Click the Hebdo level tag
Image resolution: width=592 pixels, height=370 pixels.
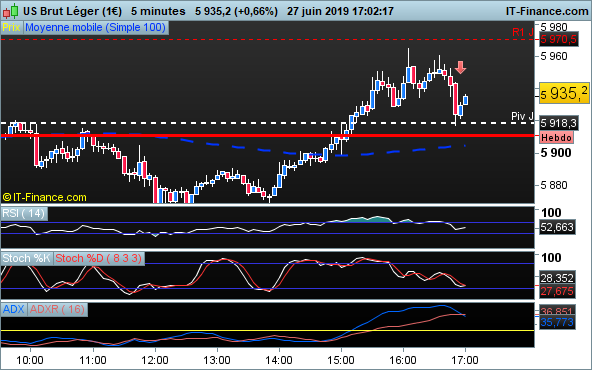[x=557, y=137]
